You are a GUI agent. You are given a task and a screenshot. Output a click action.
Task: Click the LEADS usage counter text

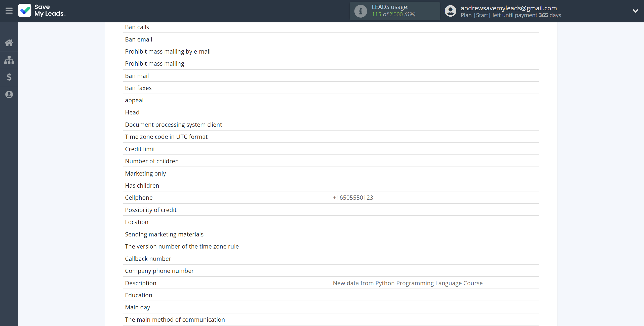pyautogui.click(x=393, y=15)
